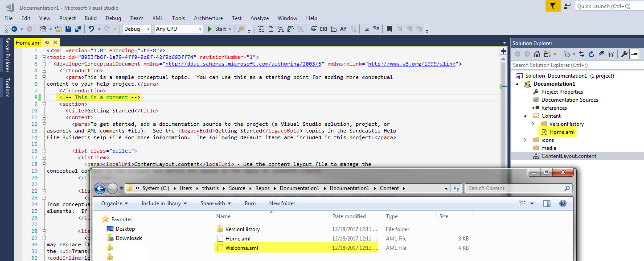
Task: Pin the Home.aml editor tab
Action: tap(47, 43)
